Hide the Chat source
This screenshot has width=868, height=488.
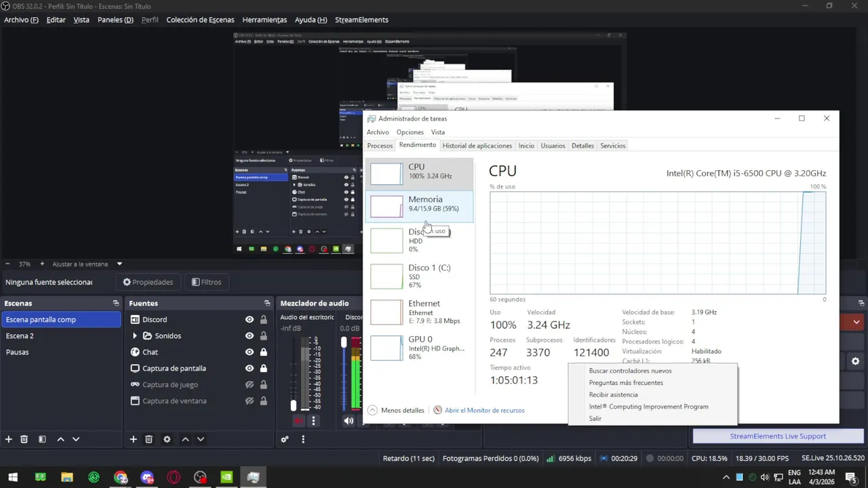point(250,352)
